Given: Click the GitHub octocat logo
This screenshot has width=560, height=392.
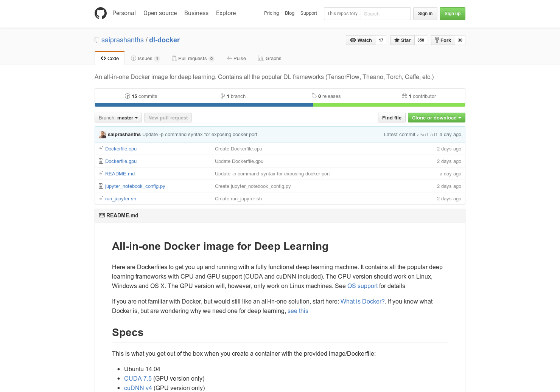Looking at the screenshot, I should point(100,13).
